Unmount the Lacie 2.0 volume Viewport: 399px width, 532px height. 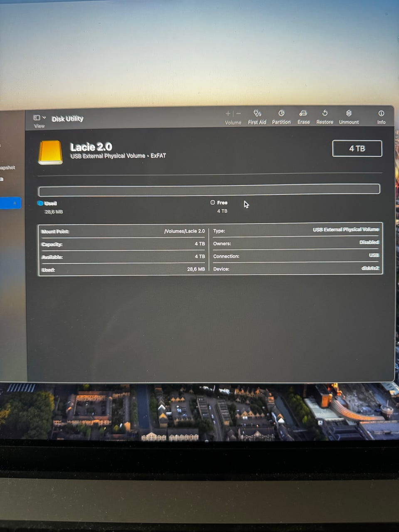pyautogui.click(x=349, y=113)
